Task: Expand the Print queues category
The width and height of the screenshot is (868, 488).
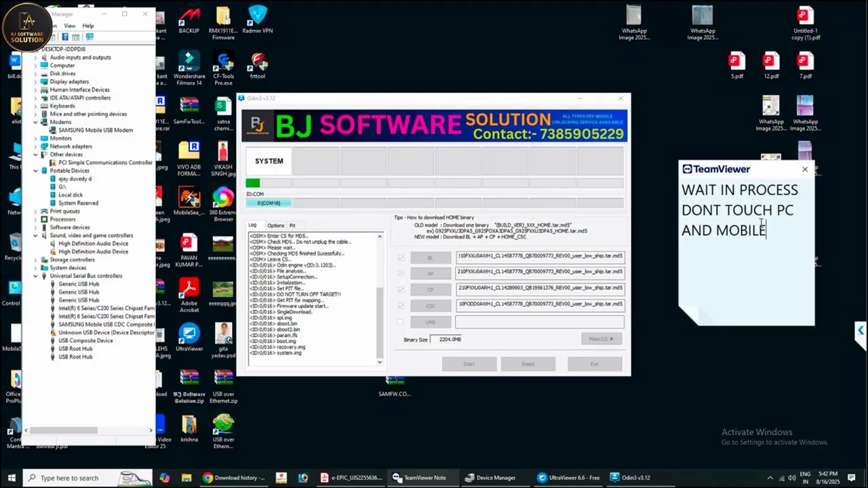Action: (x=36, y=211)
